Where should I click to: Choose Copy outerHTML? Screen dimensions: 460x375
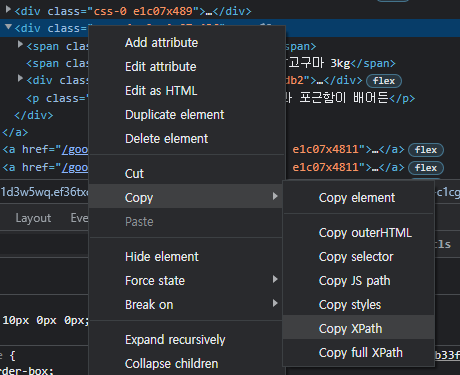point(358,233)
